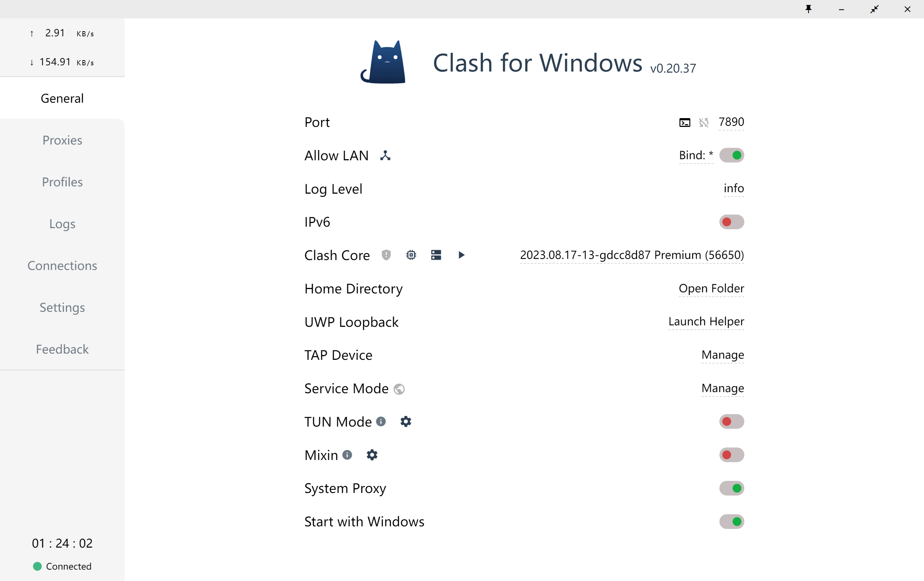Open TUN Mode gear settings
Viewport: 924px width, 581px height.
pyautogui.click(x=406, y=421)
